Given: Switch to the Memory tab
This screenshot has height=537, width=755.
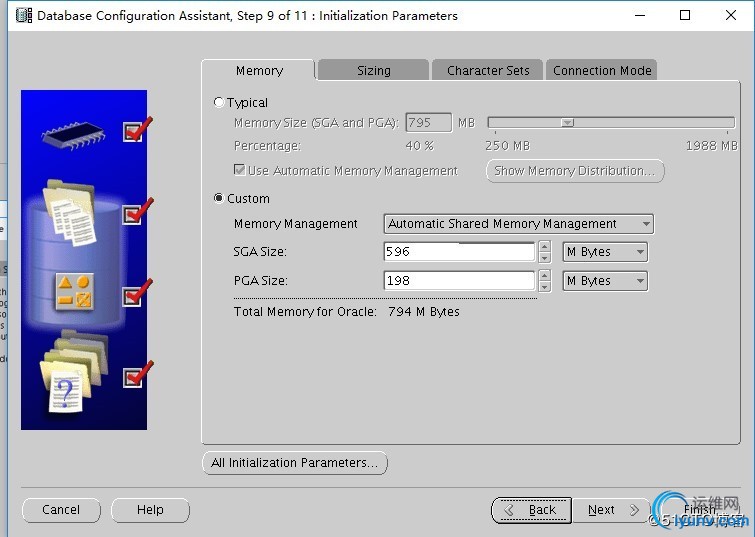Looking at the screenshot, I should click(x=259, y=70).
